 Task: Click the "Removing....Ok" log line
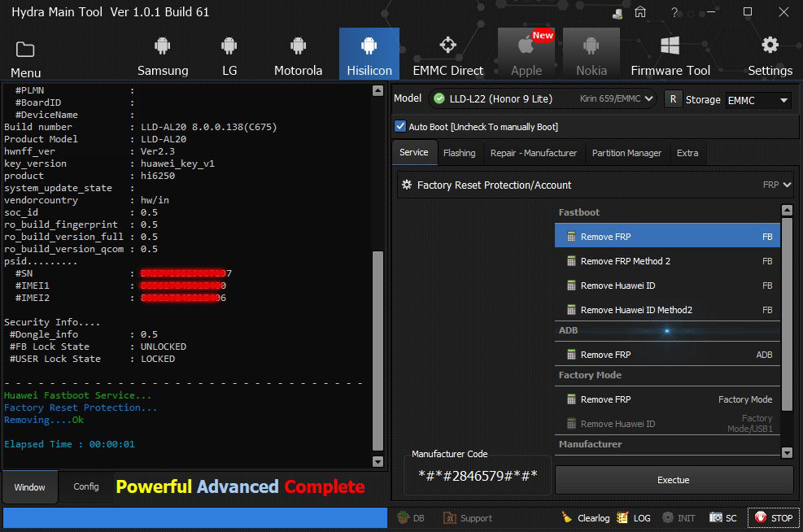coord(44,420)
